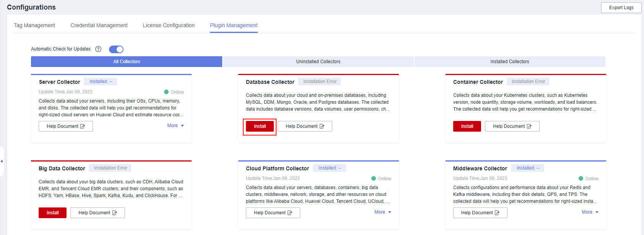This screenshot has height=235, width=644.
Task: Click the external link icon in Cloud Platform Collector Help Document
Action: point(290,213)
